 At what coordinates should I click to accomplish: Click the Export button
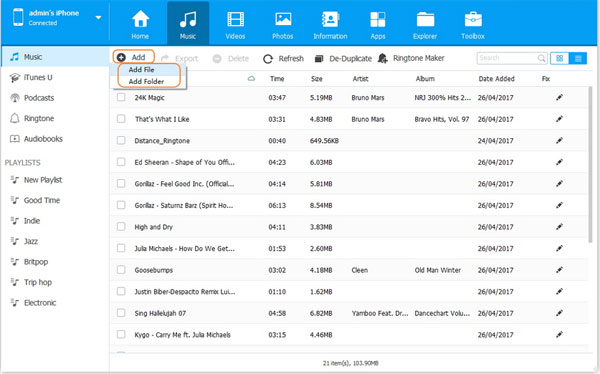coord(180,59)
